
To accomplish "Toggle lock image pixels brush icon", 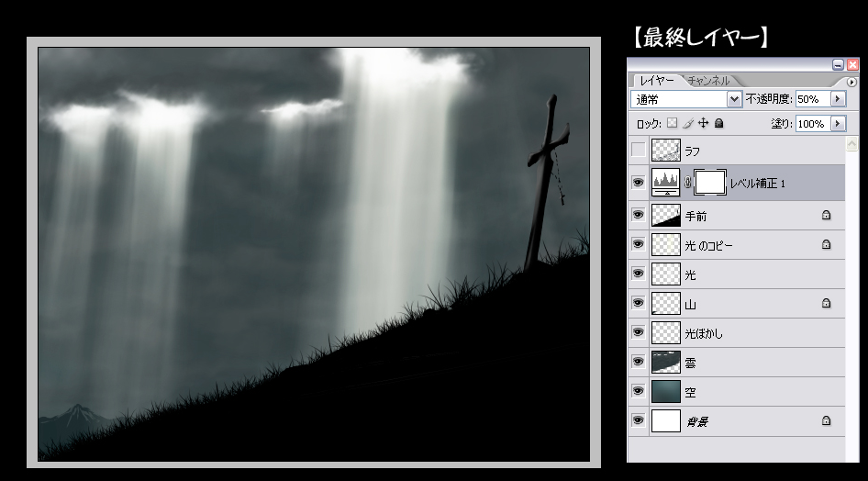I will [x=688, y=123].
